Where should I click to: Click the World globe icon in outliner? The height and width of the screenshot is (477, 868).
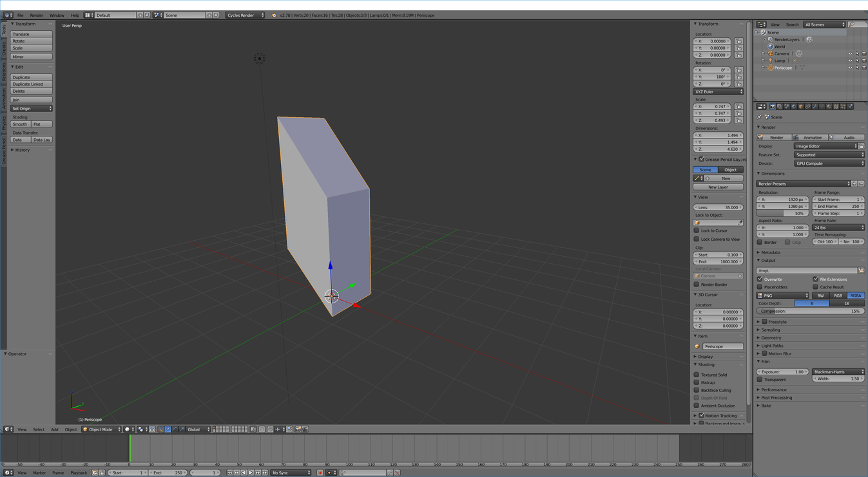(770, 46)
